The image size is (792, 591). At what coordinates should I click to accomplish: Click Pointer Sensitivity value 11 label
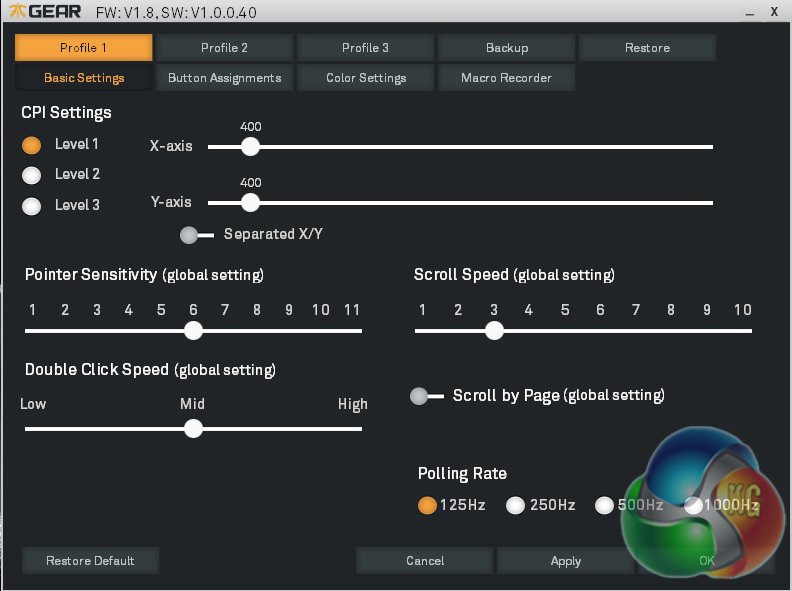352,310
